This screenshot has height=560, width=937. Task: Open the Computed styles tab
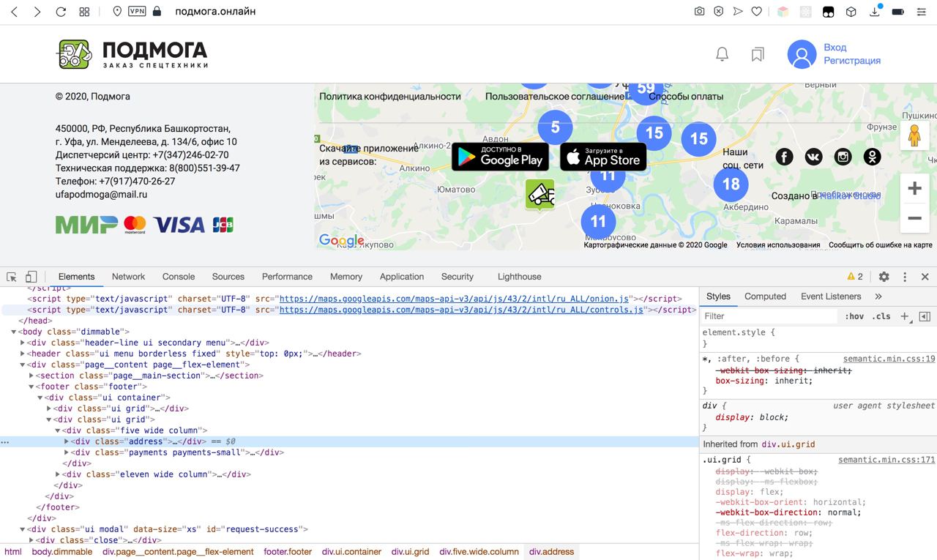pos(765,296)
